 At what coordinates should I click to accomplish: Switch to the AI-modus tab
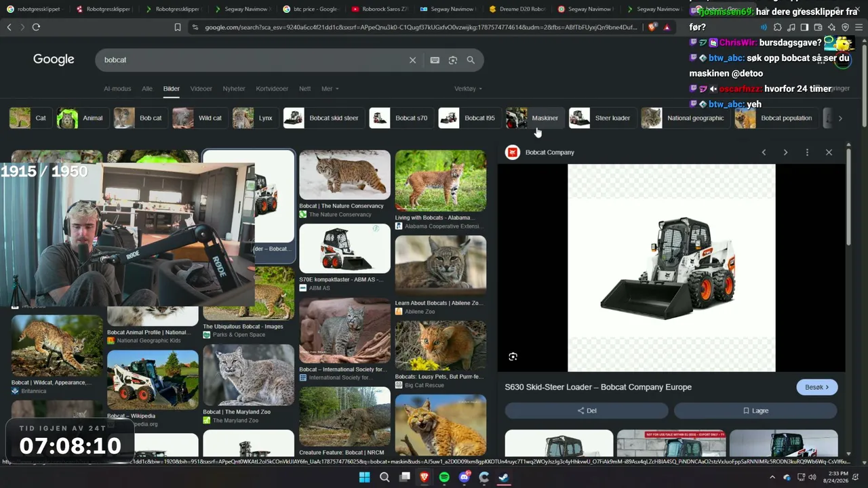(117, 89)
